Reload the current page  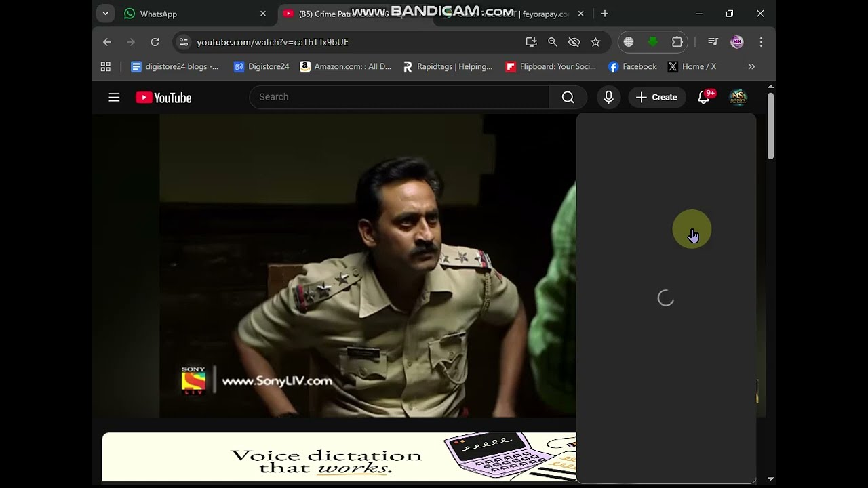click(155, 42)
